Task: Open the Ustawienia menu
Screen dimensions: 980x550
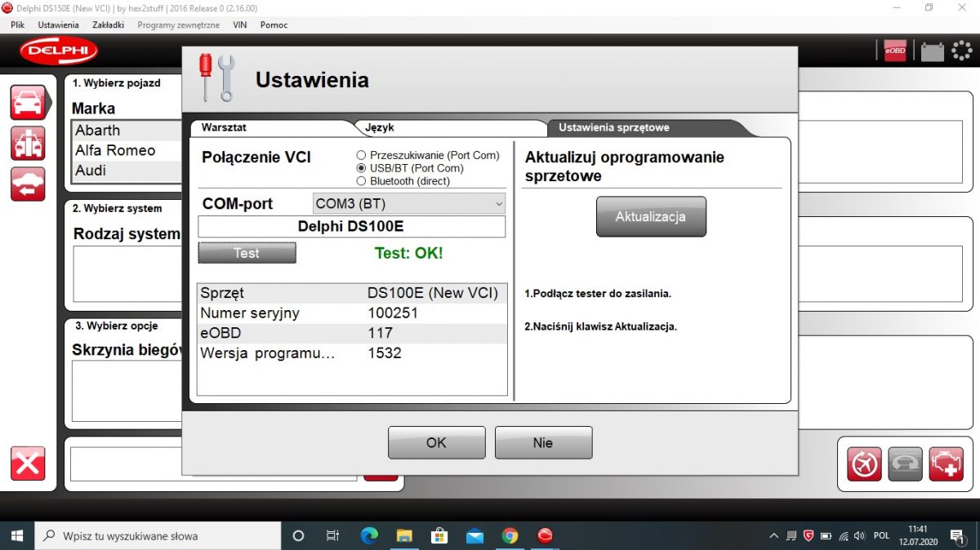Action: [x=58, y=24]
